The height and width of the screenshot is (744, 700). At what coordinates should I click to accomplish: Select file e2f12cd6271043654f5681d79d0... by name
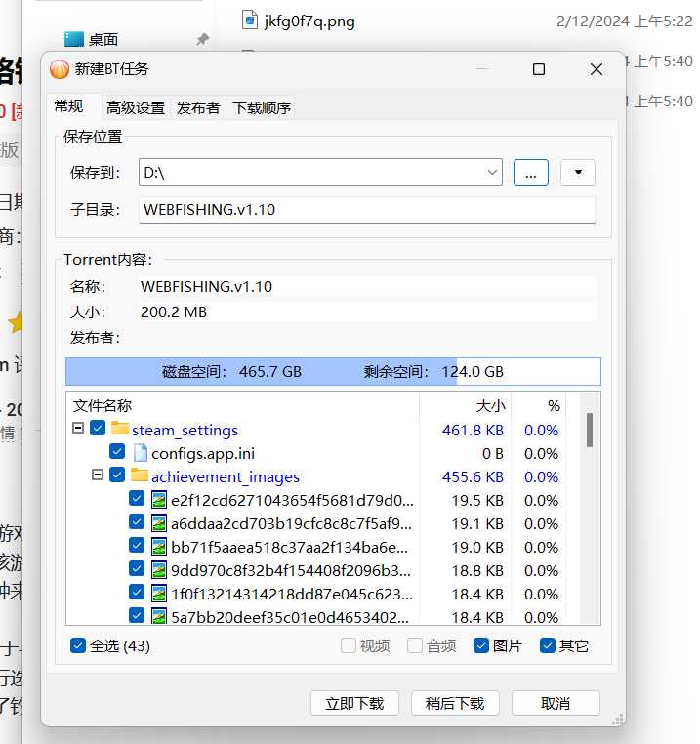point(292,500)
